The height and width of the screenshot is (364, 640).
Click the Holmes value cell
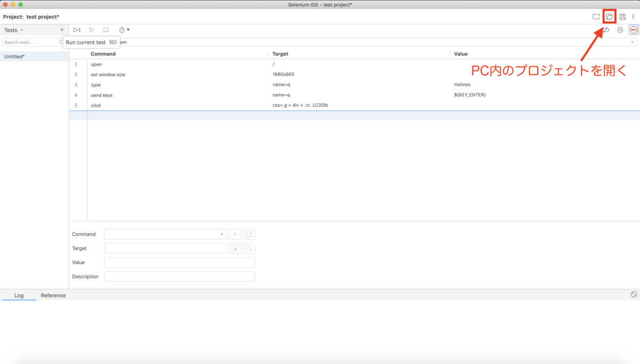(x=462, y=85)
